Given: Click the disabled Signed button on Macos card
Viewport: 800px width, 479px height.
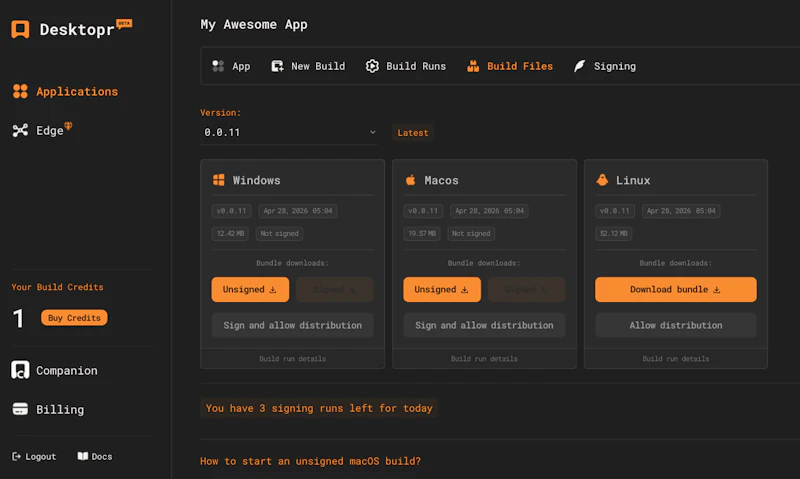Looking at the screenshot, I should [x=527, y=289].
